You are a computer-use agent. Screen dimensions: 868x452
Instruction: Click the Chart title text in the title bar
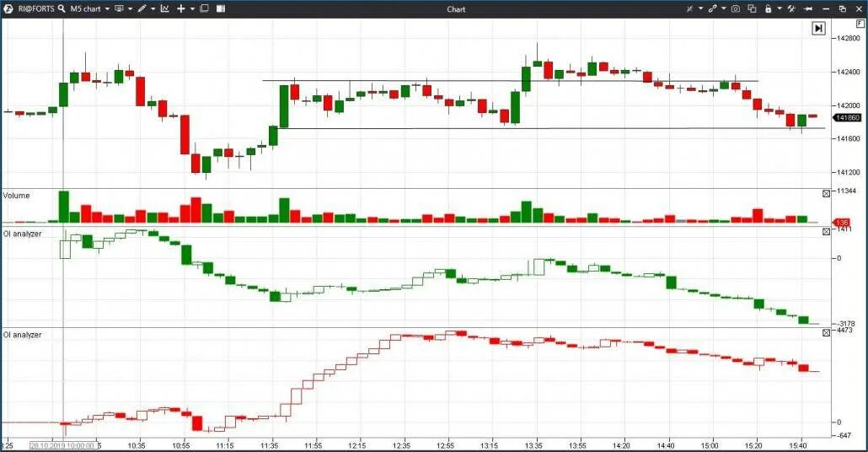(456, 9)
